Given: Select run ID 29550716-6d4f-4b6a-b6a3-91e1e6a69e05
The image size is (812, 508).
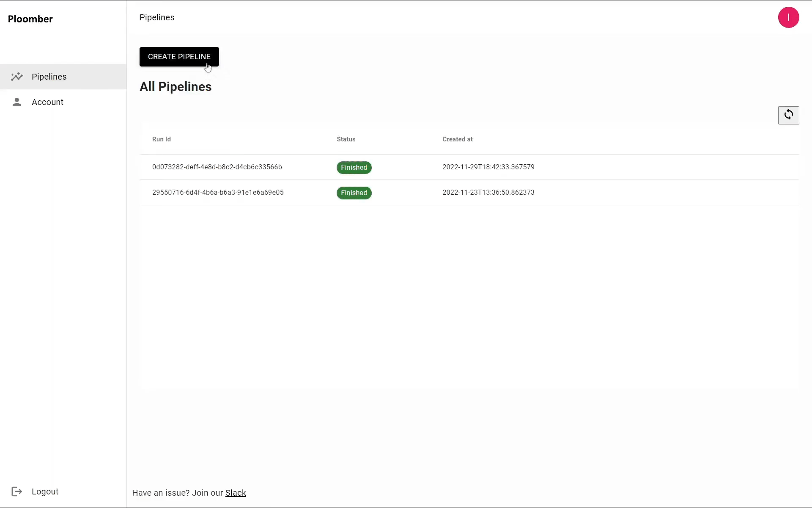Looking at the screenshot, I should pos(218,192).
